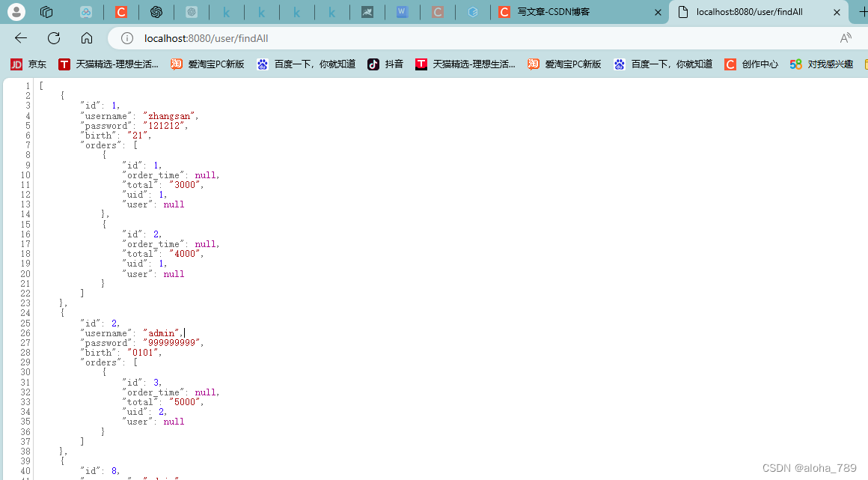Screen dimensions: 868x480
Task: Open the browser profile avatar
Action: pos(16,12)
